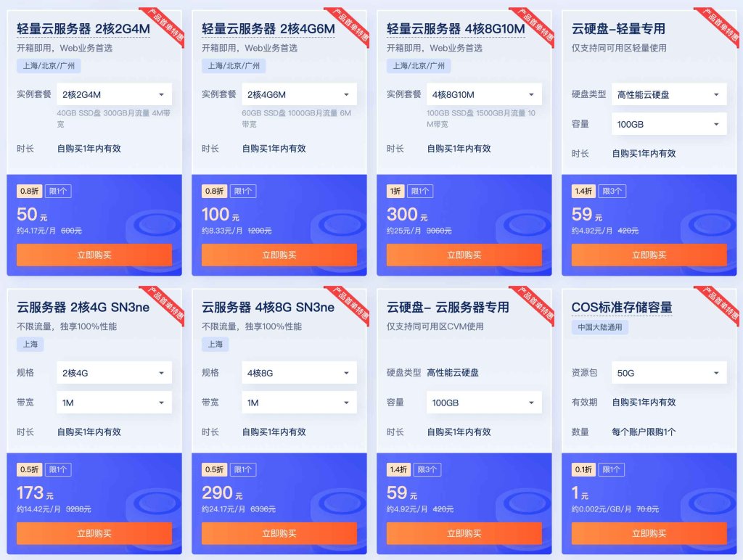Open the COS标准存储容量 title link
The image size is (743, 560).
click(622, 308)
